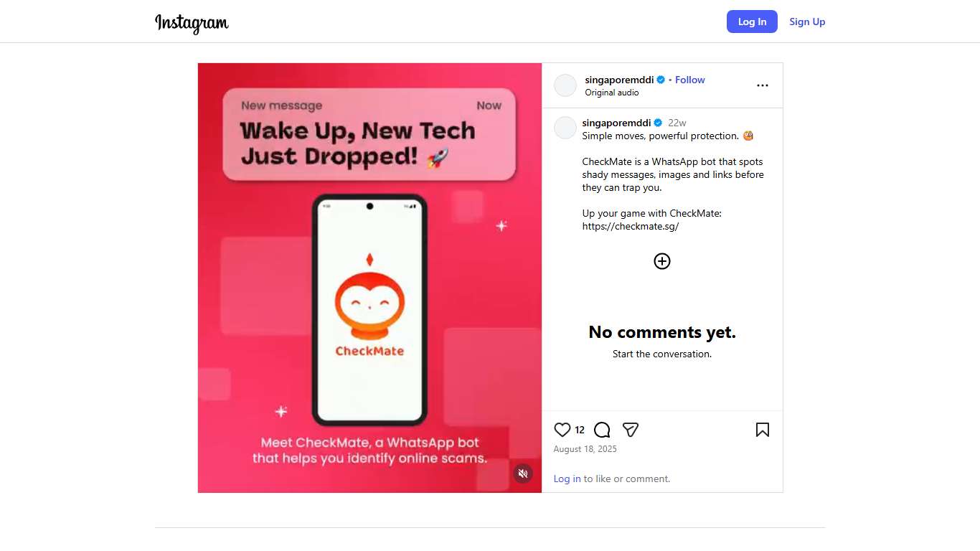View the 12 likes count
This screenshot has width=980, height=551.
(580, 430)
